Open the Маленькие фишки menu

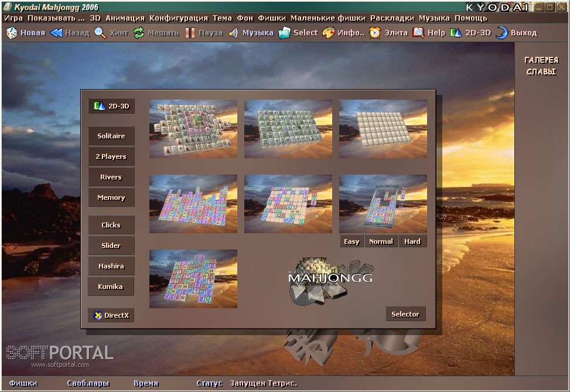[x=328, y=18]
